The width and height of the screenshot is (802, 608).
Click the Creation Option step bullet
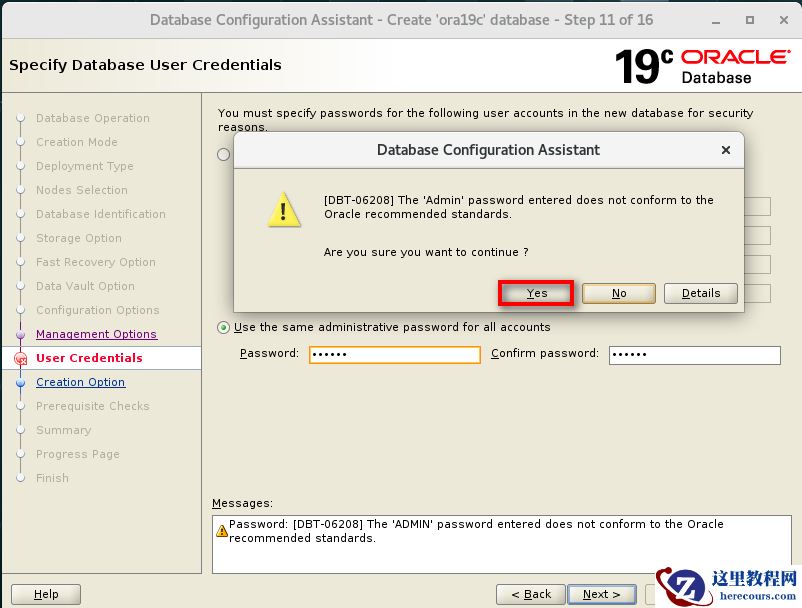pyautogui.click(x=20, y=382)
